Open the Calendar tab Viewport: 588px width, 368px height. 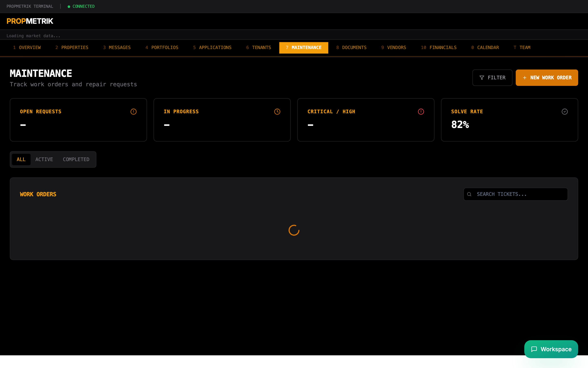pos(485,47)
